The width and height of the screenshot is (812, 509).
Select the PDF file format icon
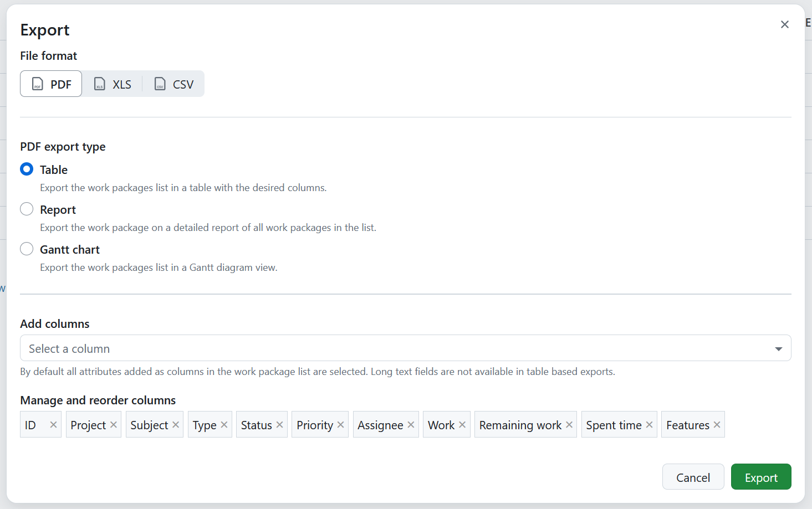click(x=37, y=84)
